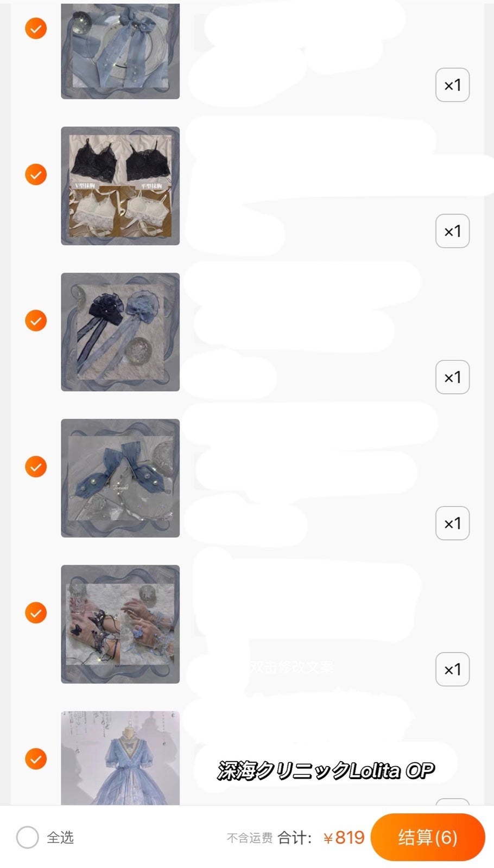Edit quantity of the wrist cuffs item

tap(452, 669)
